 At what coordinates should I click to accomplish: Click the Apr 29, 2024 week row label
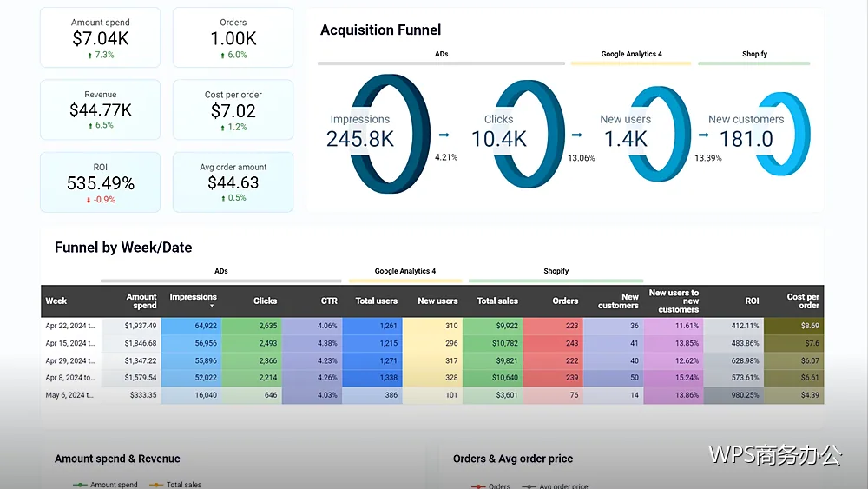point(70,360)
